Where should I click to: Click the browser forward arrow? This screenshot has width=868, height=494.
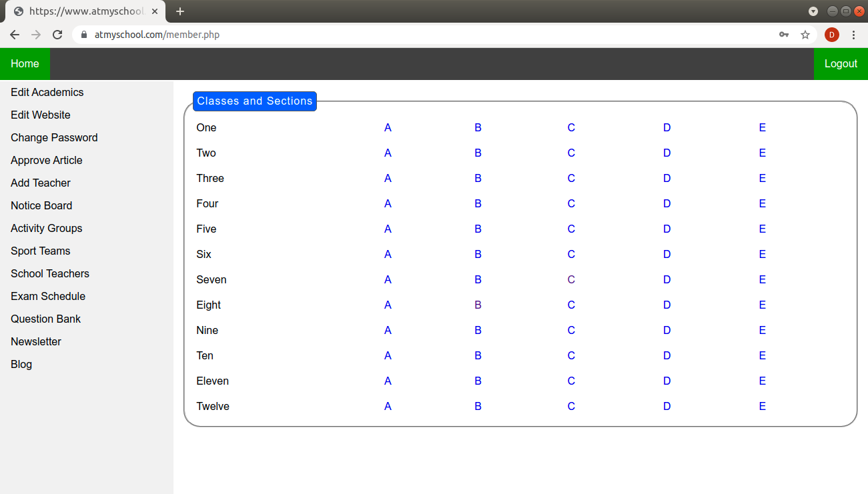tap(36, 35)
